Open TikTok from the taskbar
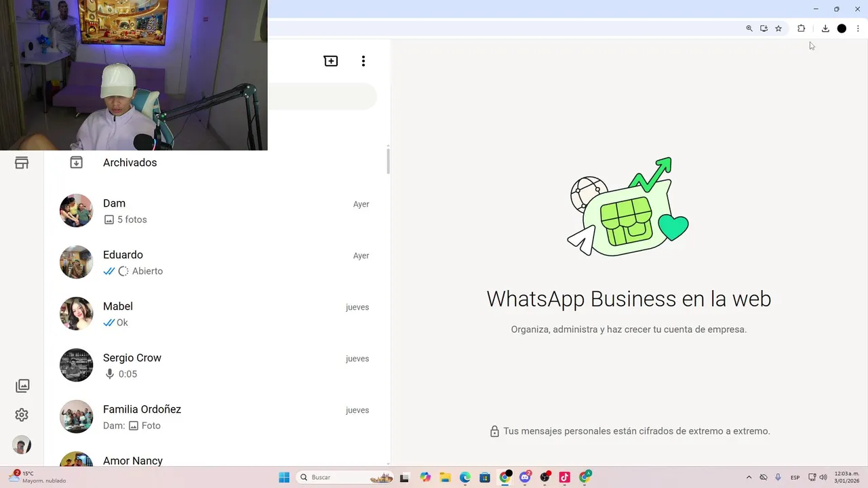Image resolution: width=868 pixels, height=488 pixels. point(564,477)
